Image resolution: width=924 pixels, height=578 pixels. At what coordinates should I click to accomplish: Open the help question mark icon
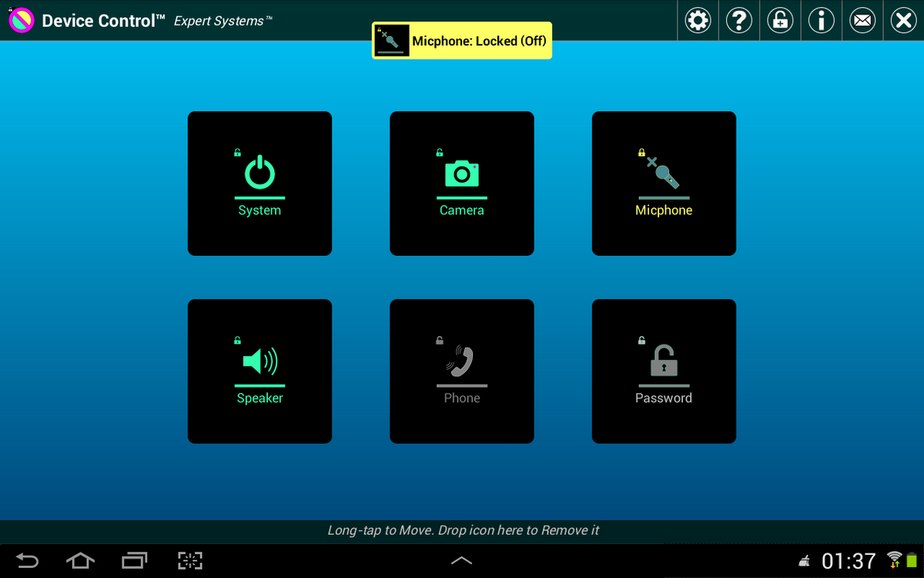click(x=739, y=20)
